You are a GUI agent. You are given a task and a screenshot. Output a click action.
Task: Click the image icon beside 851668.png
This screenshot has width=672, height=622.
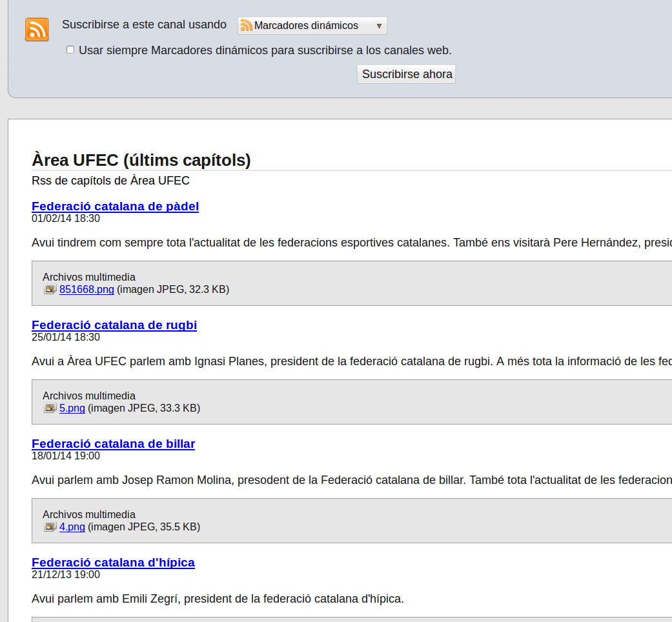pyautogui.click(x=50, y=290)
